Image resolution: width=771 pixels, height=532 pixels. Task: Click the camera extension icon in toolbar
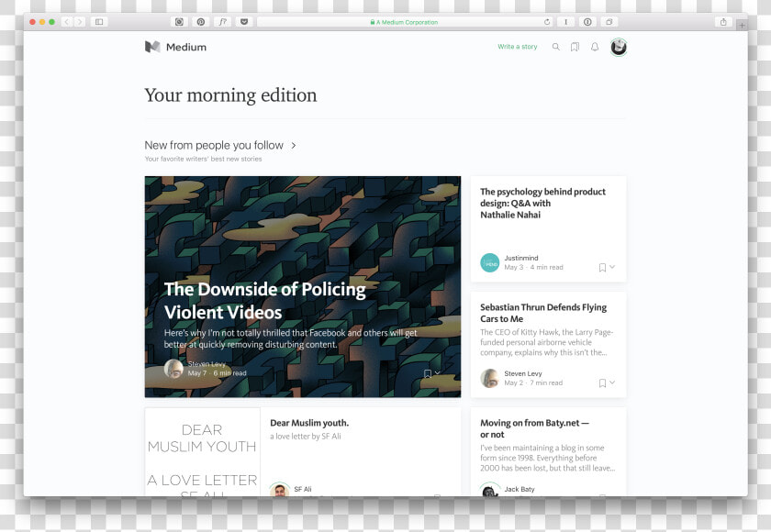click(x=179, y=22)
